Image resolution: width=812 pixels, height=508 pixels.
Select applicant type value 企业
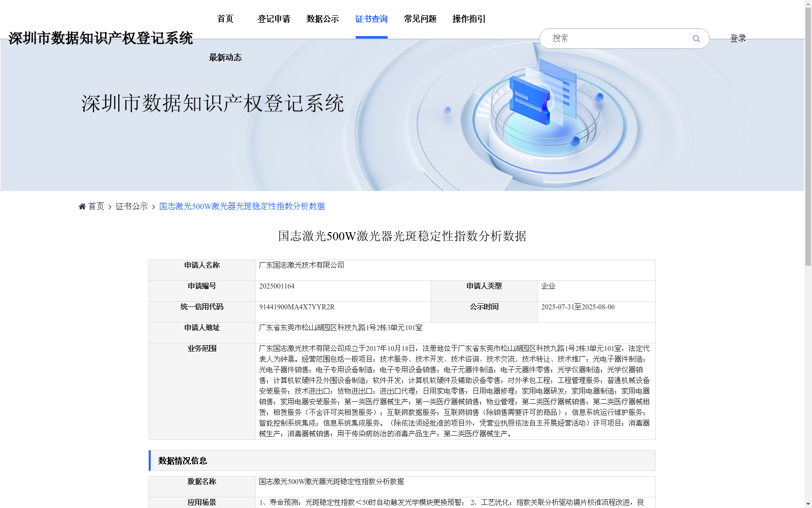(548, 286)
